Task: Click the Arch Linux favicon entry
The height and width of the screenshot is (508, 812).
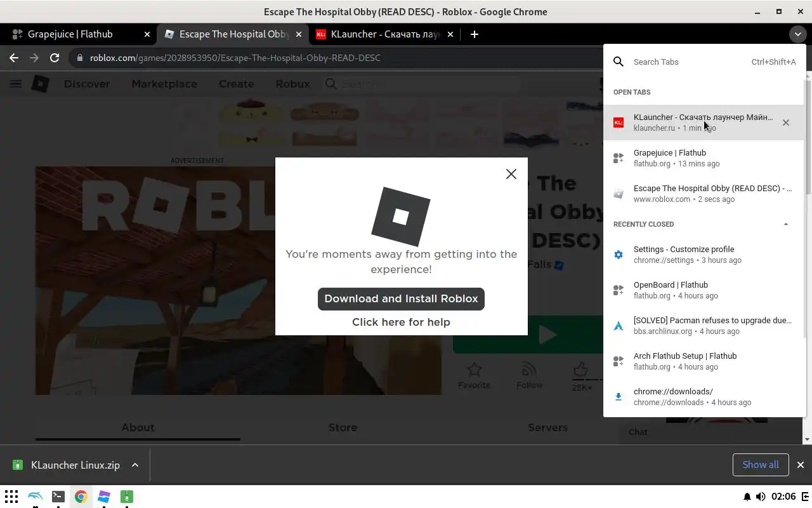Action: [619, 326]
